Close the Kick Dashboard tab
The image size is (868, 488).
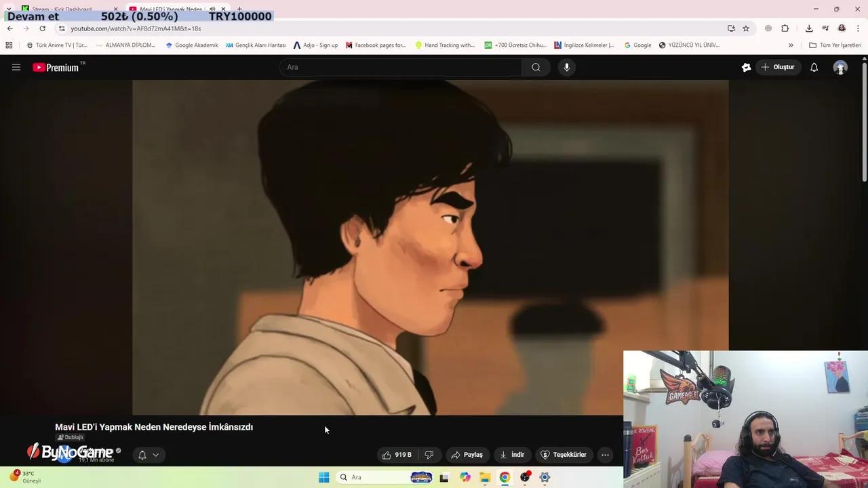click(115, 9)
